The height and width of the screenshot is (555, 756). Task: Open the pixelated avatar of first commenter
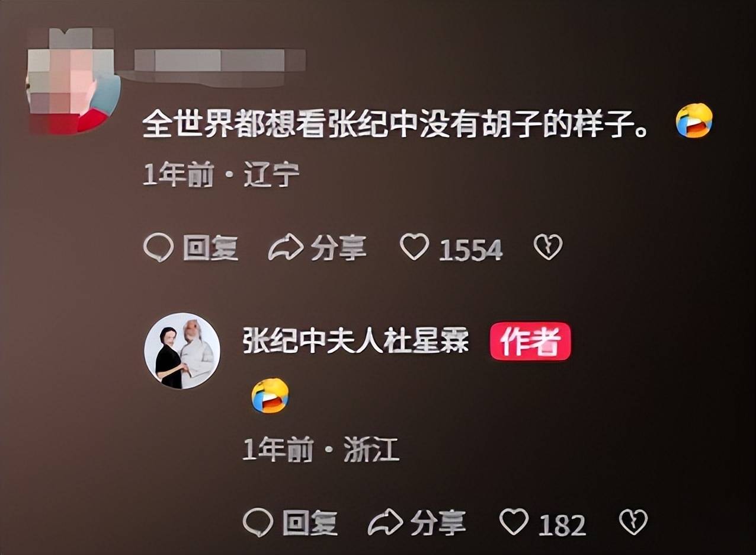73,81
